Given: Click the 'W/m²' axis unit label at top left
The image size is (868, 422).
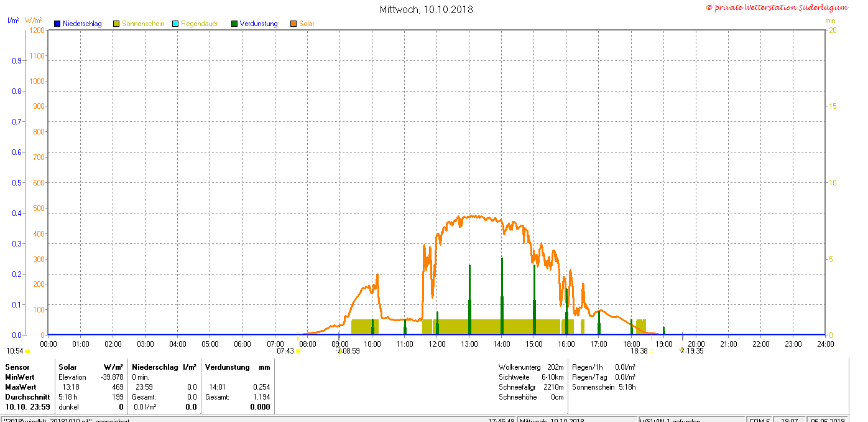Looking at the screenshot, I should 34,21.
